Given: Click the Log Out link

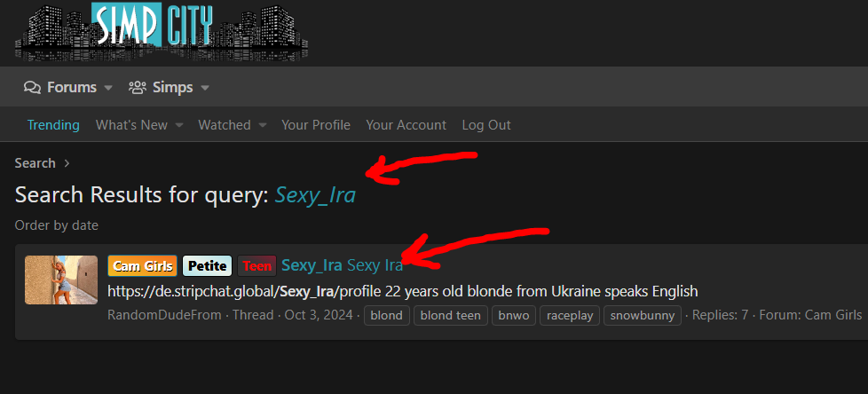Looking at the screenshot, I should (486, 125).
